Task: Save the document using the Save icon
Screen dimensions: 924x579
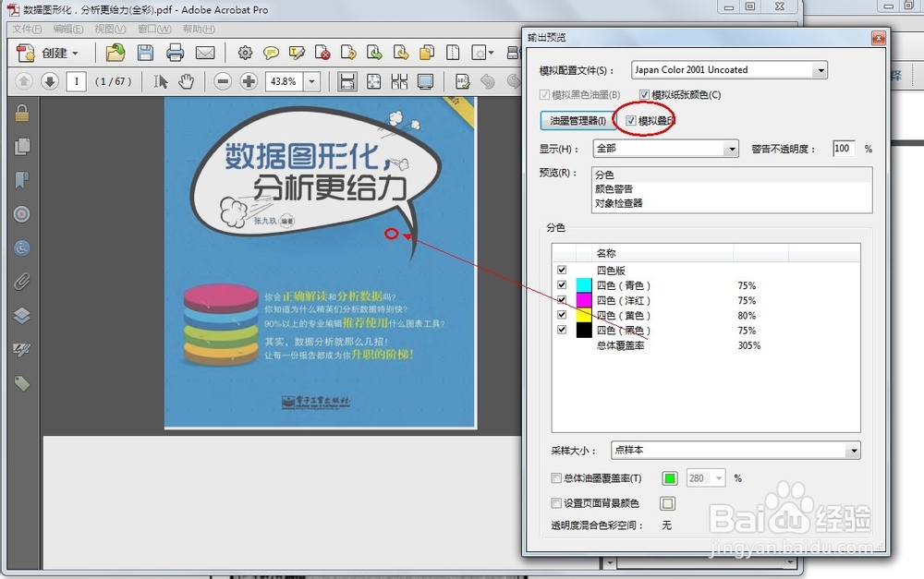Action: pos(145,53)
